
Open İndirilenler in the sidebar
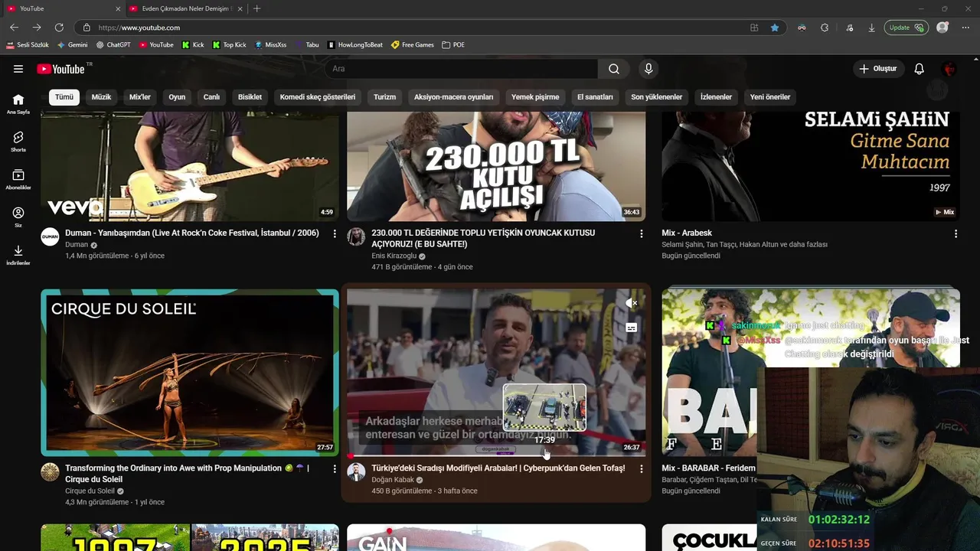tap(18, 256)
